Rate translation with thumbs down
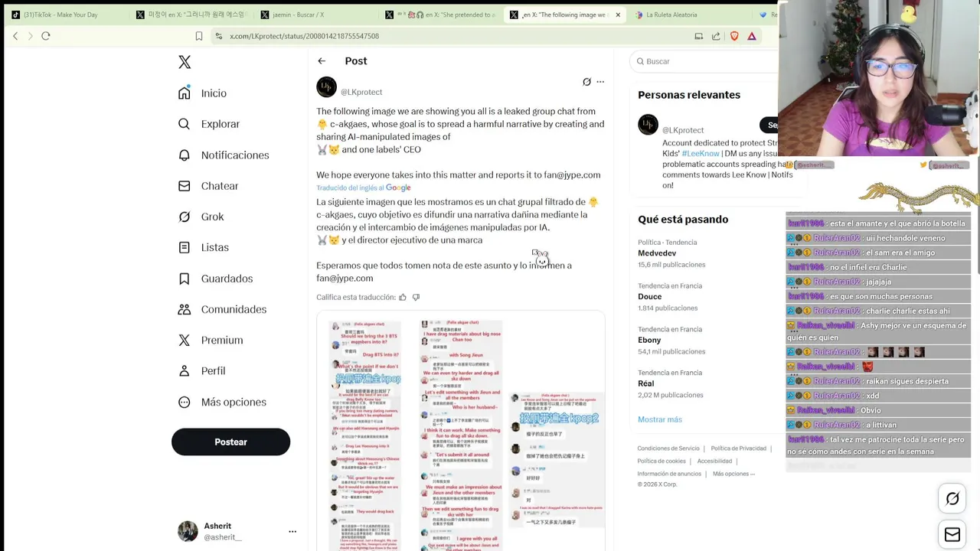The image size is (980, 551). coord(416,297)
